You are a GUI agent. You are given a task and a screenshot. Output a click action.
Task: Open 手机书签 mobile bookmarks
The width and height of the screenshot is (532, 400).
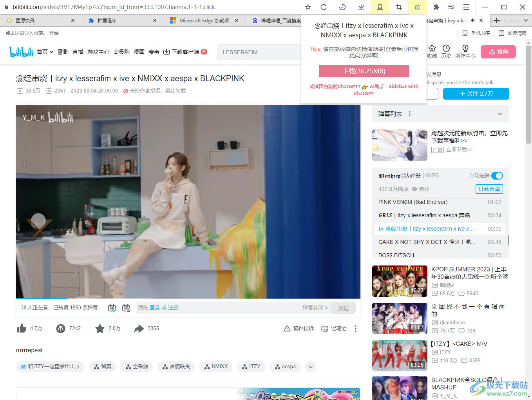[476, 33]
